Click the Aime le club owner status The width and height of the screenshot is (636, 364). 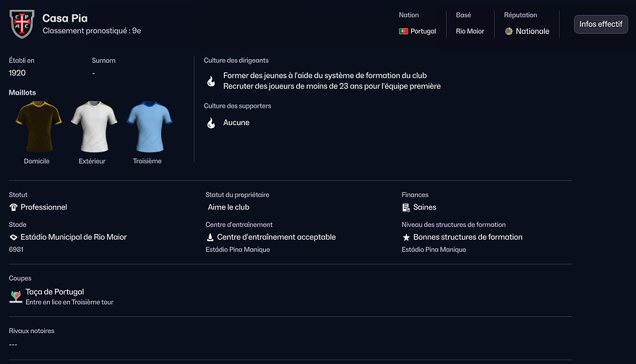228,207
